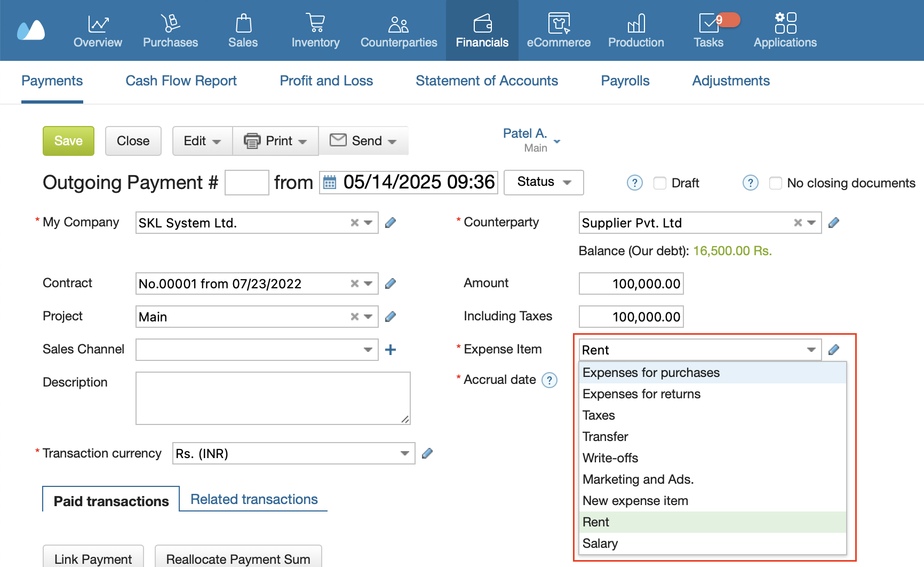Clear the My Company field
Screen dimensions: 924x567
tap(354, 223)
